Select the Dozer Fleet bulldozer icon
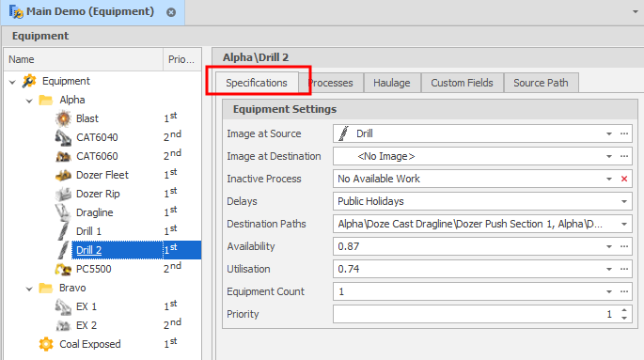This screenshot has height=360, width=644. [x=63, y=175]
